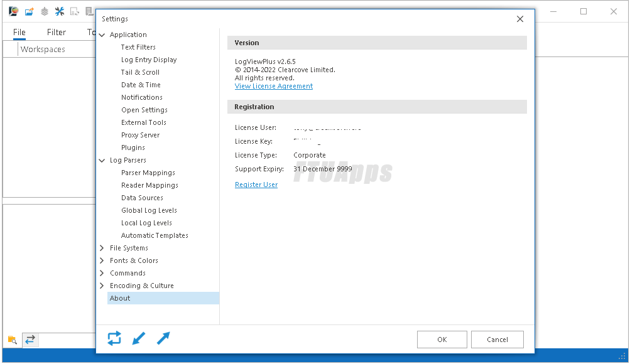Click the open file toolbar icon
The width and height of the screenshot is (630, 364).
[x=29, y=12]
